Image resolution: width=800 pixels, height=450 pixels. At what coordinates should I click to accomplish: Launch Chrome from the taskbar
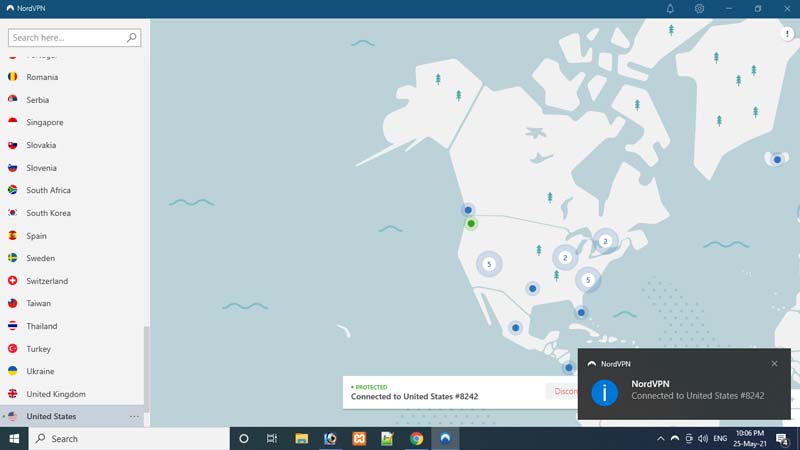pos(416,439)
